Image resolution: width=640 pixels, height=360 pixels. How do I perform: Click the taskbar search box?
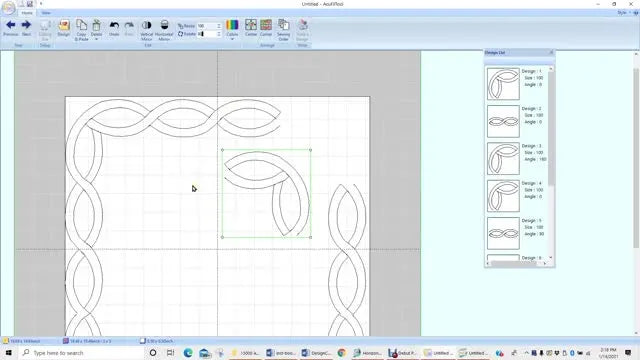(81, 353)
